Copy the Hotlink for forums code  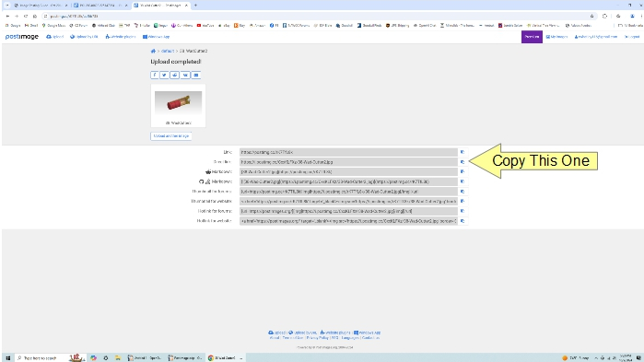(463, 211)
